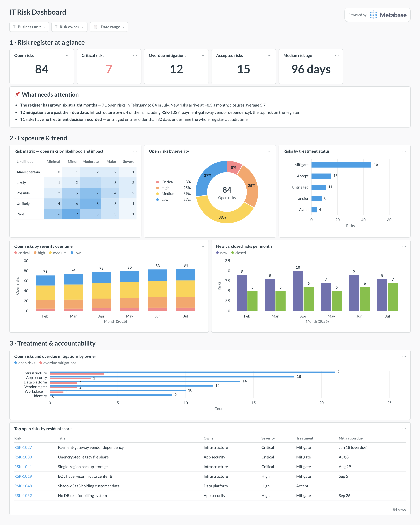420x525 pixels.
Task: Open the New vs. closed risks ellipsis menu
Action: click(404, 246)
